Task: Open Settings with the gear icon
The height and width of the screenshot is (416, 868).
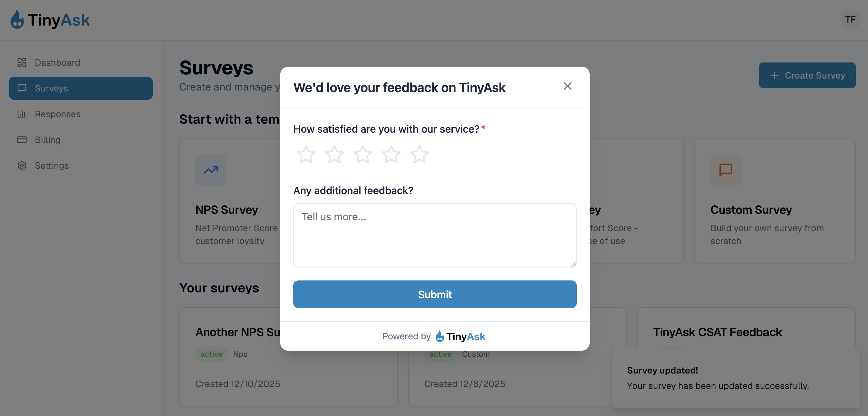Action: (x=22, y=165)
